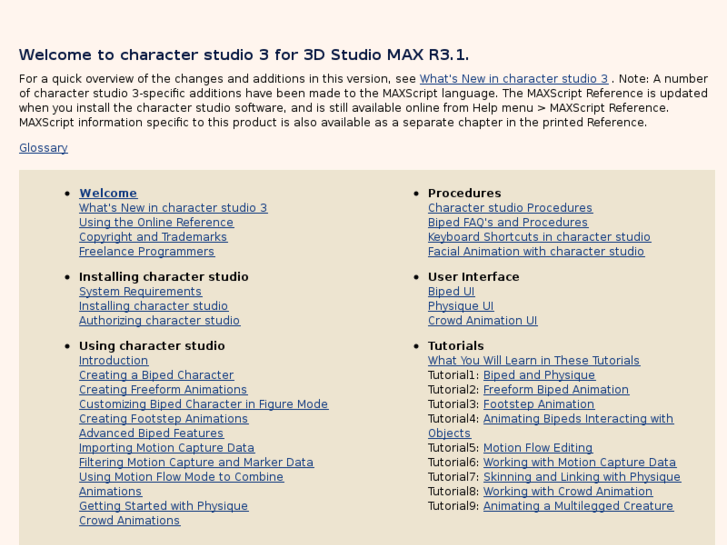Open Customizing Biped Character in Figure Mode
This screenshot has height=545, width=727.
pos(204,404)
